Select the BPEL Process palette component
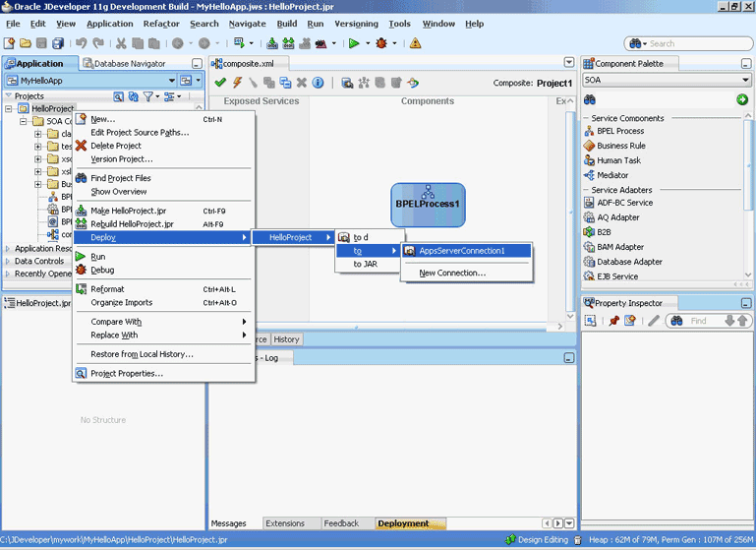 619,131
